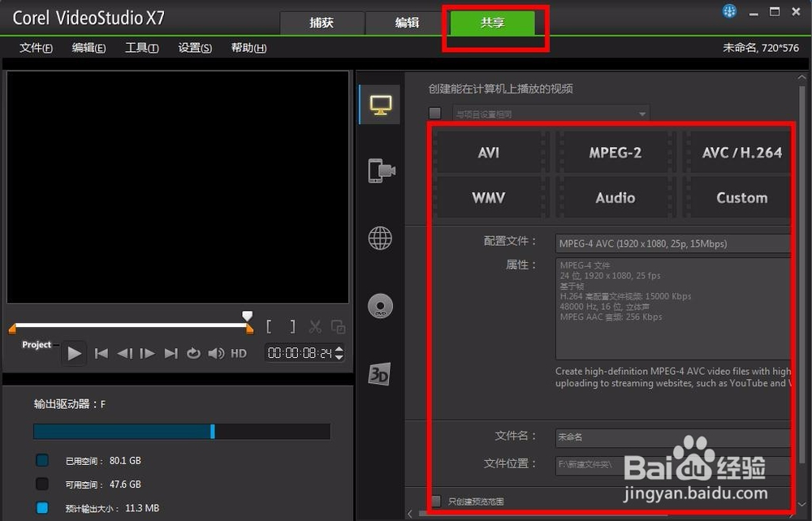The height and width of the screenshot is (521, 812).
Task: Set mark-in with left bracket icon
Action: [x=269, y=326]
